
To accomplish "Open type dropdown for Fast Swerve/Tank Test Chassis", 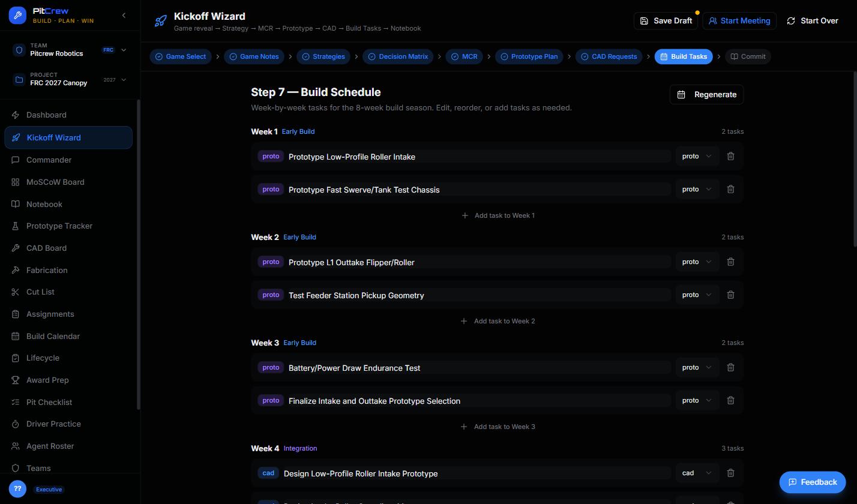I will (x=697, y=189).
